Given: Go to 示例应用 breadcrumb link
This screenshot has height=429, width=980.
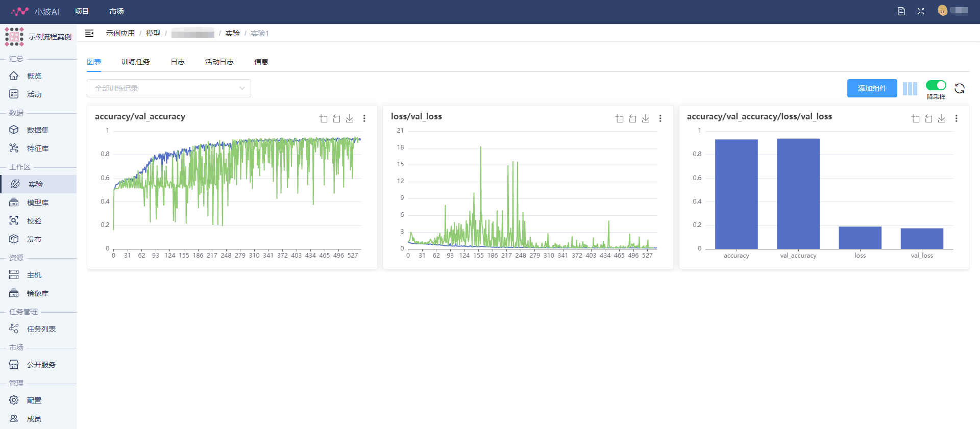Looking at the screenshot, I should pos(120,33).
